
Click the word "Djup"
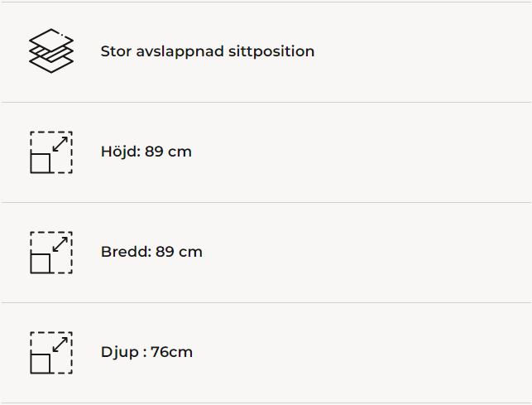[x=119, y=353]
